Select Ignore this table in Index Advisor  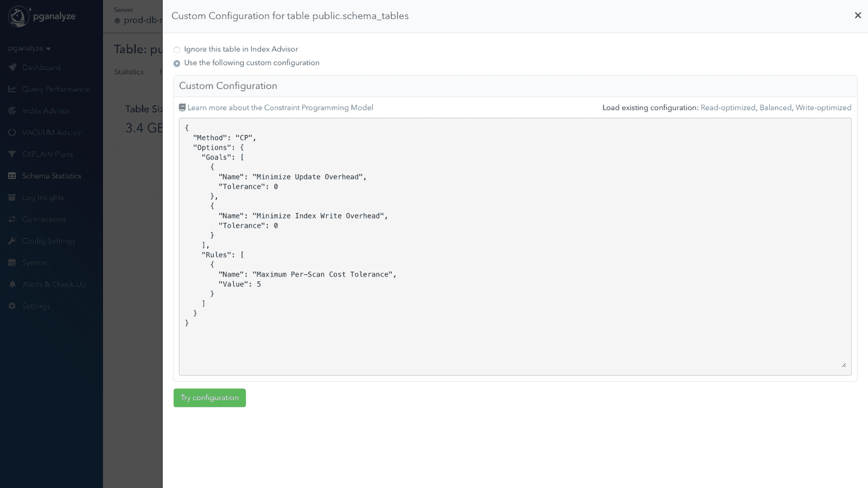[177, 49]
